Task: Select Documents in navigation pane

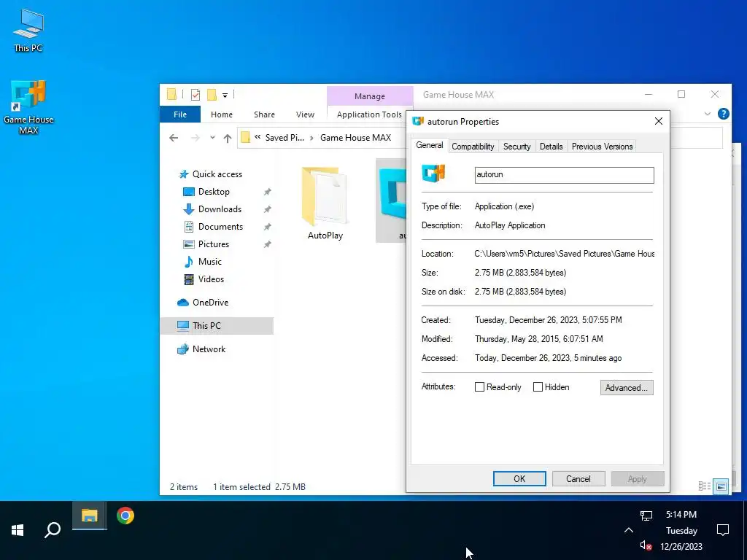Action: pos(220,227)
